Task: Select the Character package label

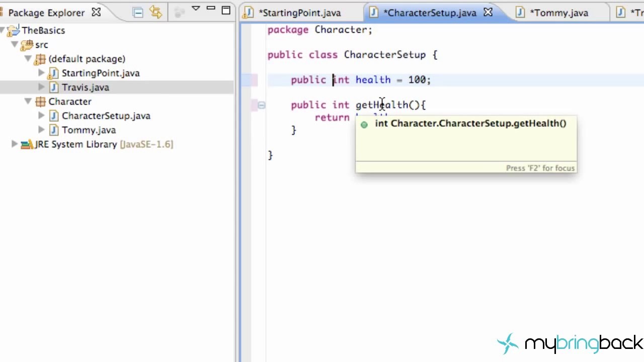Action: tap(70, 102)
